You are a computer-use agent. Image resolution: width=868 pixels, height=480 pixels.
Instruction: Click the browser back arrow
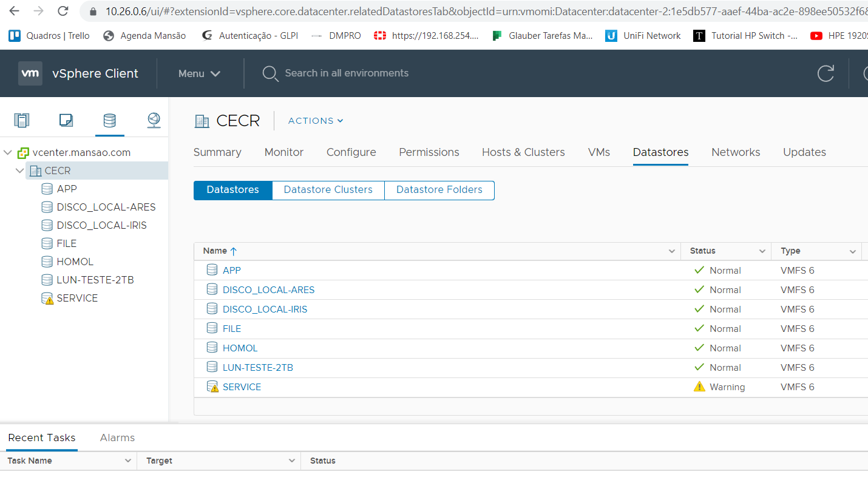tap(14, 11)
